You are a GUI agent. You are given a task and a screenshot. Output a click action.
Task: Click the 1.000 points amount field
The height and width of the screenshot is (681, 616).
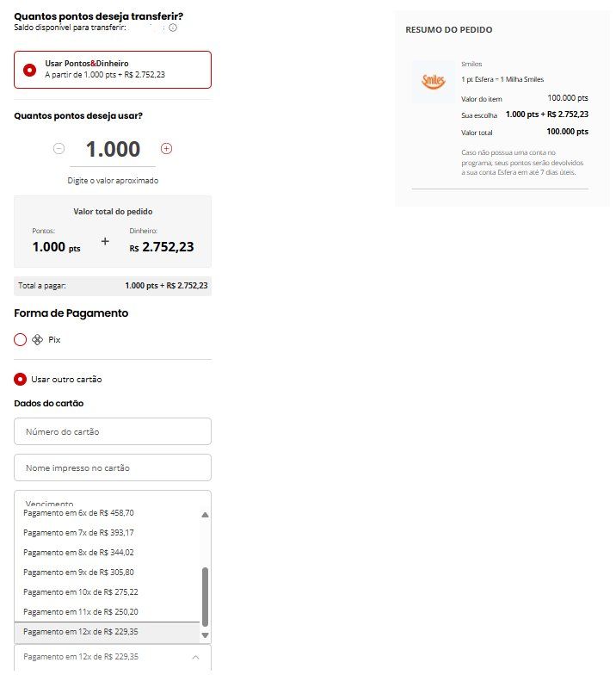tap(113, 150)
